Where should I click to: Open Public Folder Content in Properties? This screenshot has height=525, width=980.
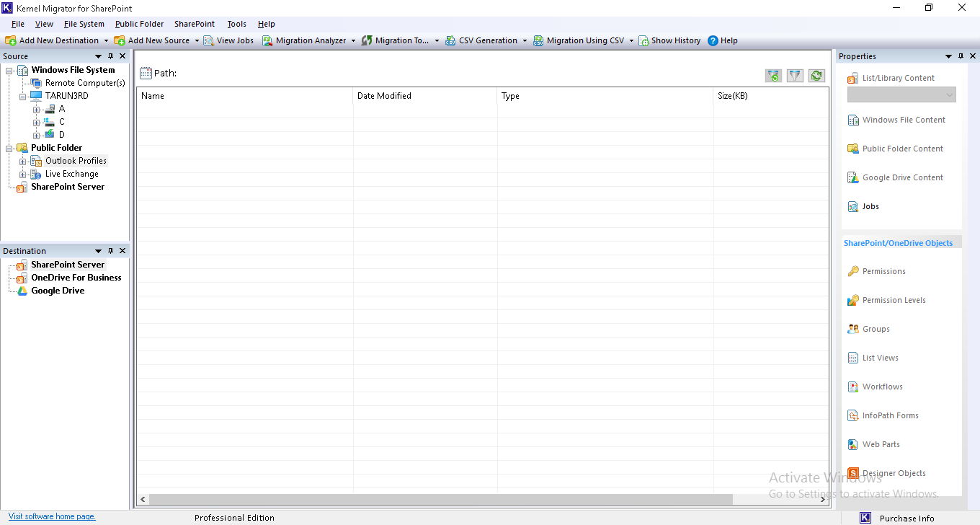pos(895,149)
